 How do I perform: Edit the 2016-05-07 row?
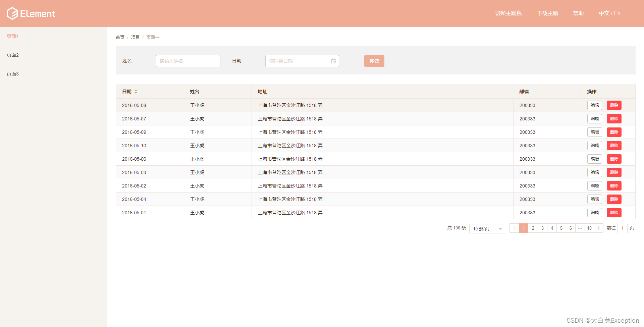[x=595, y=119]
